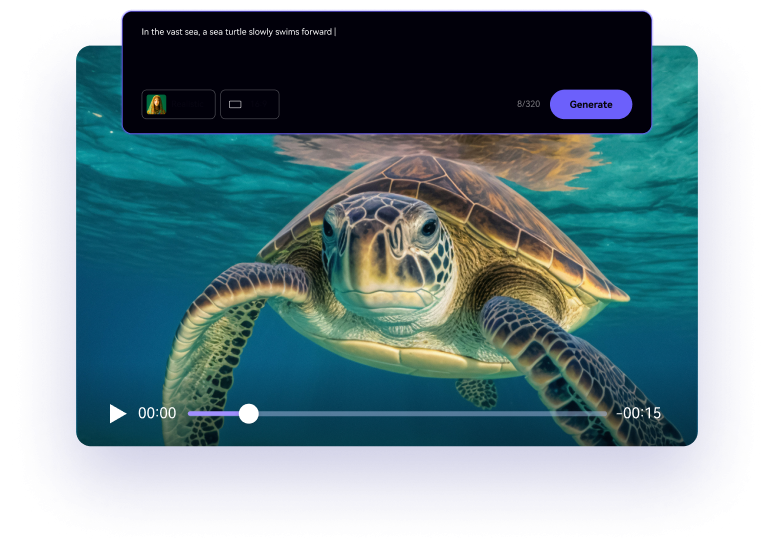The height and width of the screenshot is (553, 774).
Task: Click the 00:00 elapsed time label
Action: click(x=157, y=413)
